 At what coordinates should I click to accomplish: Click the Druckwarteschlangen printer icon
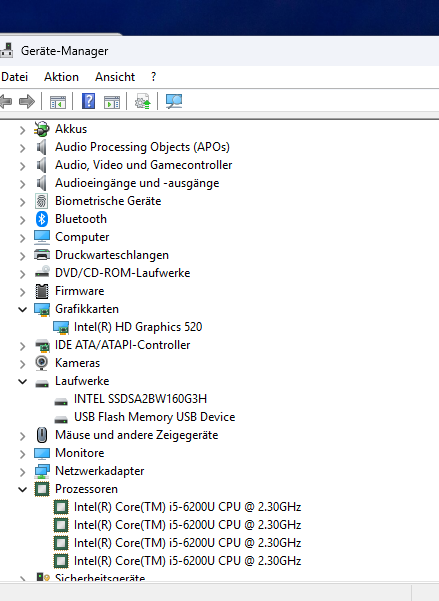tap(41, 255)
